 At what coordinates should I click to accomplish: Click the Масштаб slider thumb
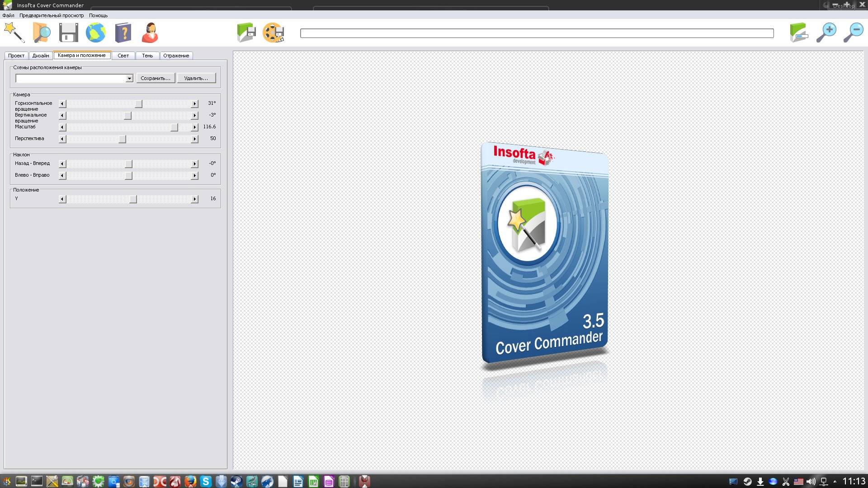click(x=174, y=127)
